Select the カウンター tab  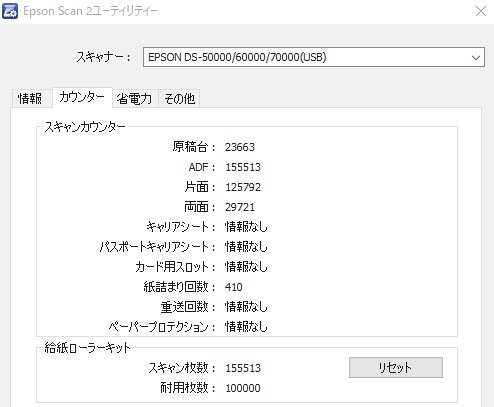pos(82,97)
